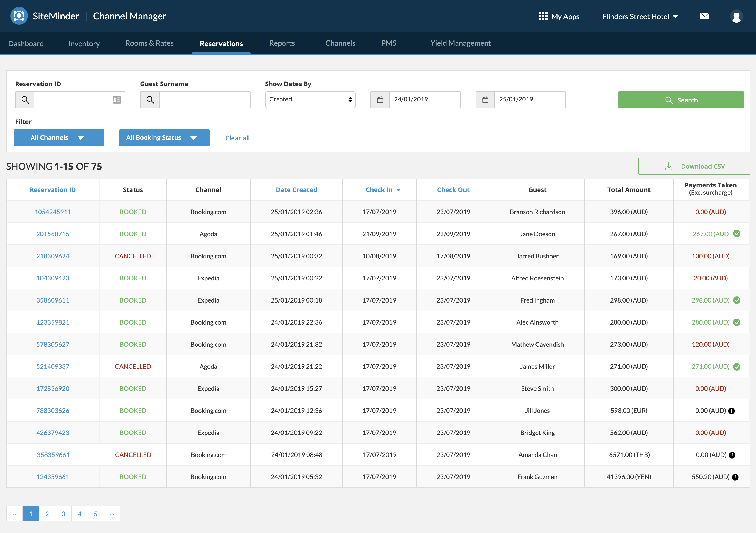756x533 pixels.
Task: Open reservation 358609611
Action: [x=53, y=300]
